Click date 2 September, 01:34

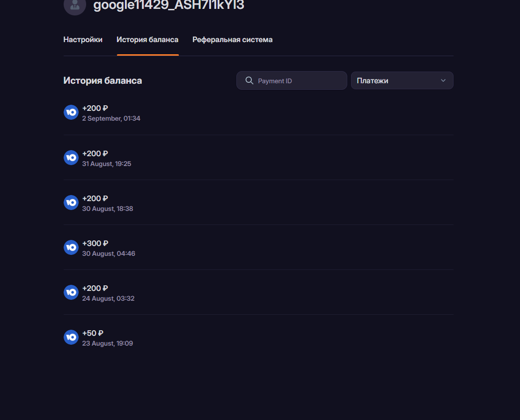[x=111, y=119]
